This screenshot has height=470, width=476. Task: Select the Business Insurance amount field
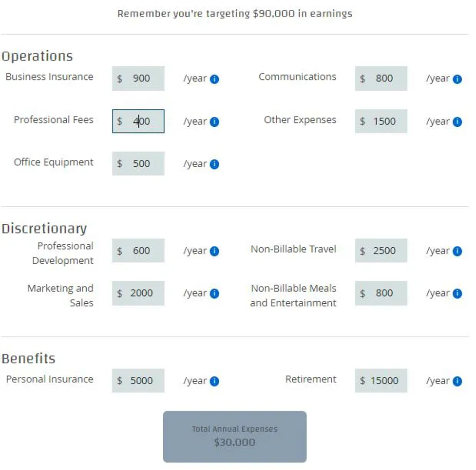[138, 78]
